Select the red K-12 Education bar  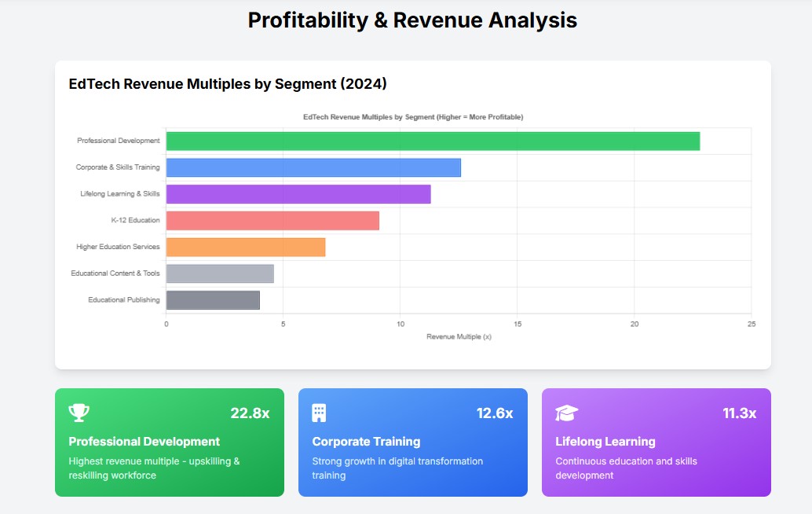click(x=272, y=221)
